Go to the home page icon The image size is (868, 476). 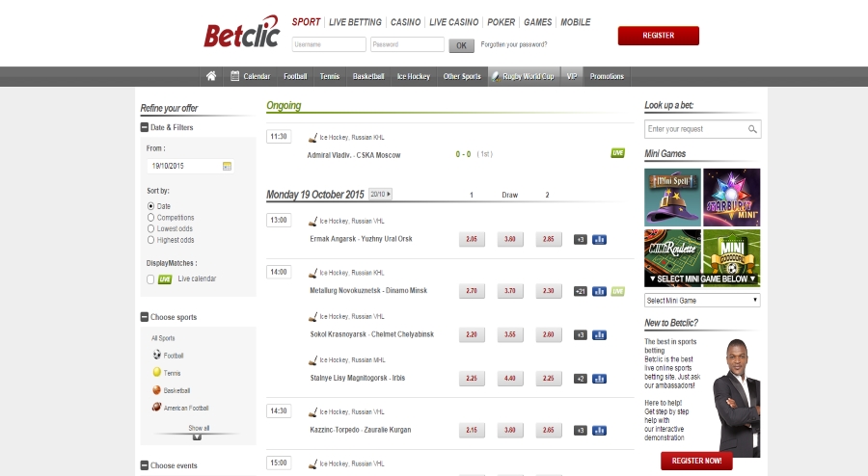211,76
